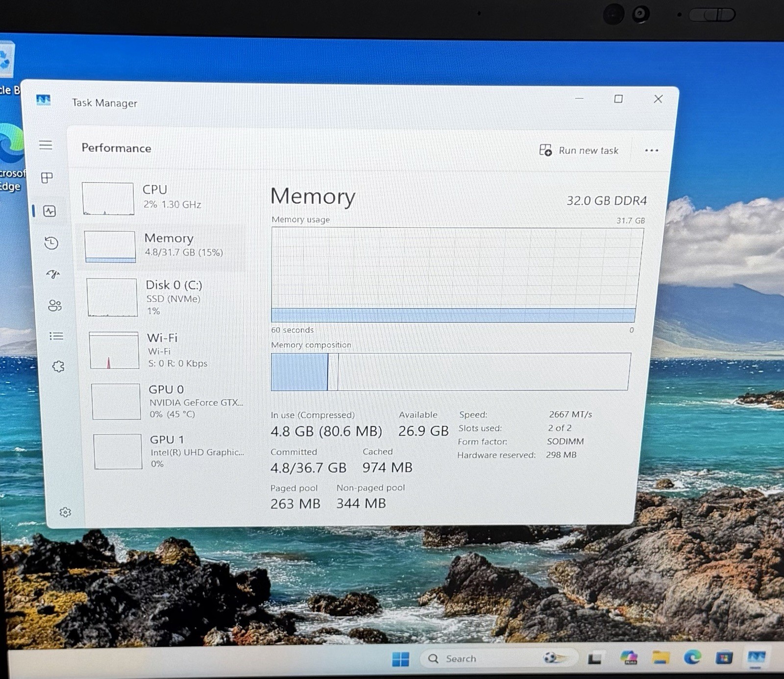
Task: Click the Wi-Fi mini throughput graph
Action: point(114,350)
